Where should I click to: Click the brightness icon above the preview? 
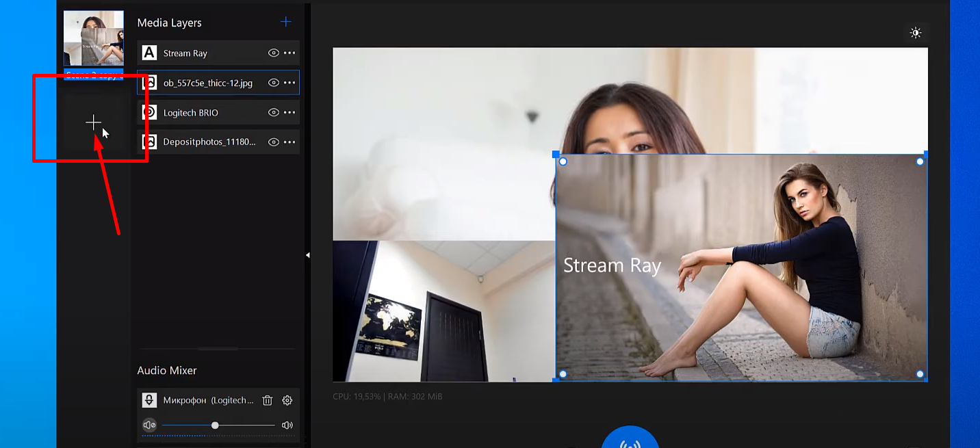click(916, 32)
